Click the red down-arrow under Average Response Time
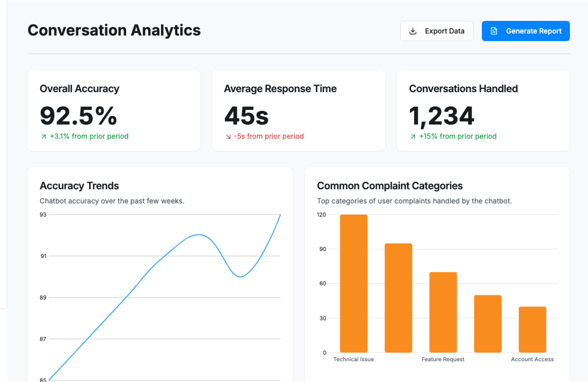 (228, 137)
